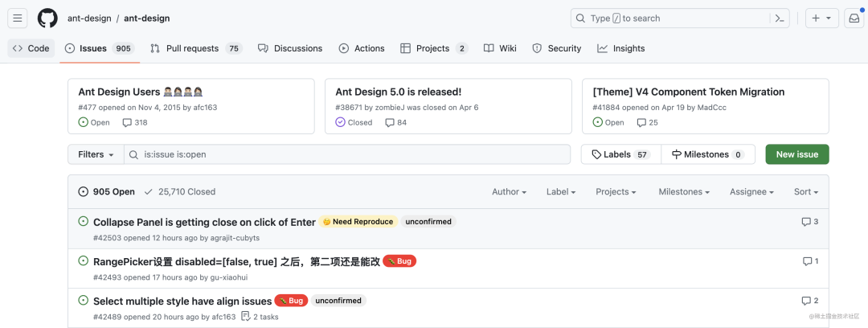This screenshot has width=868, height=328.
Task: Open the Milestones filter dropdown
Action: point(684,191)
